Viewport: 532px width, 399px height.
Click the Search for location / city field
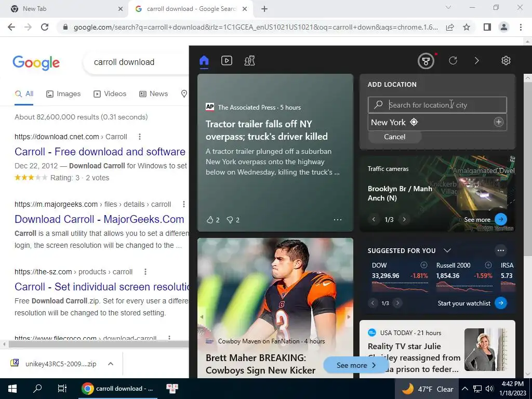pyautogui.click(x=437, y=105)
